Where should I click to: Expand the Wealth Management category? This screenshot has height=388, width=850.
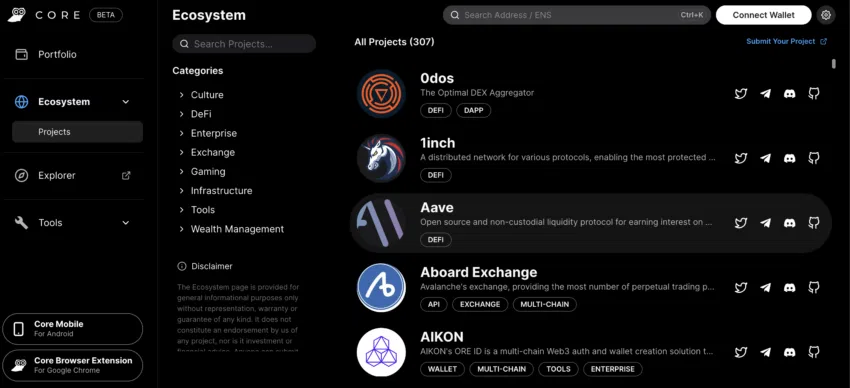[231, 229]
